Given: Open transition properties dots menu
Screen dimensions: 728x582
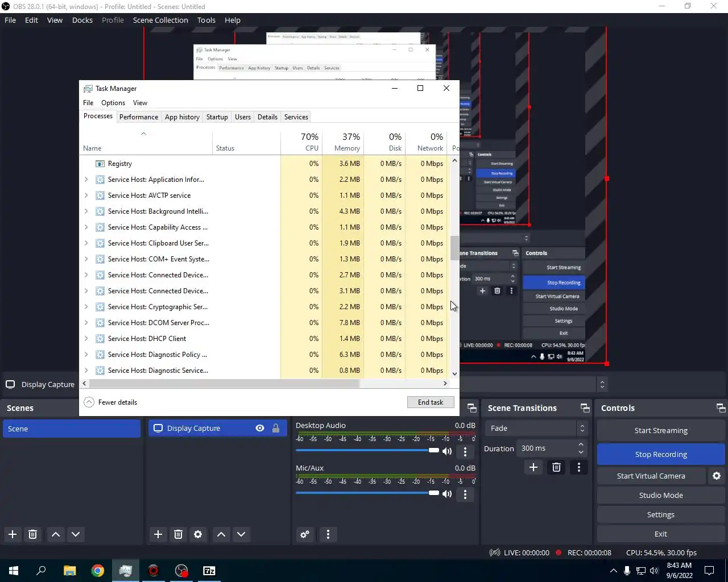Looking at the screenshot, I should point(579,467).
